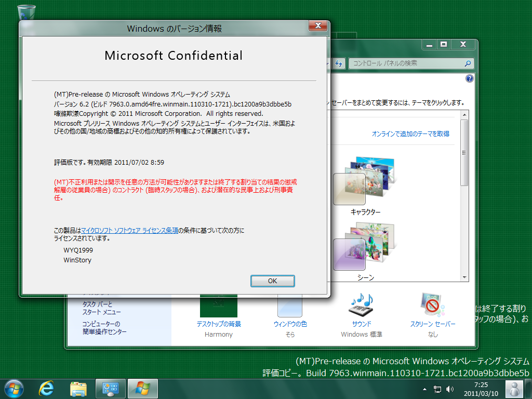This screenshot has height=399, width=532.
Task: Get more themes online link
Action: (x=410, y=134)
